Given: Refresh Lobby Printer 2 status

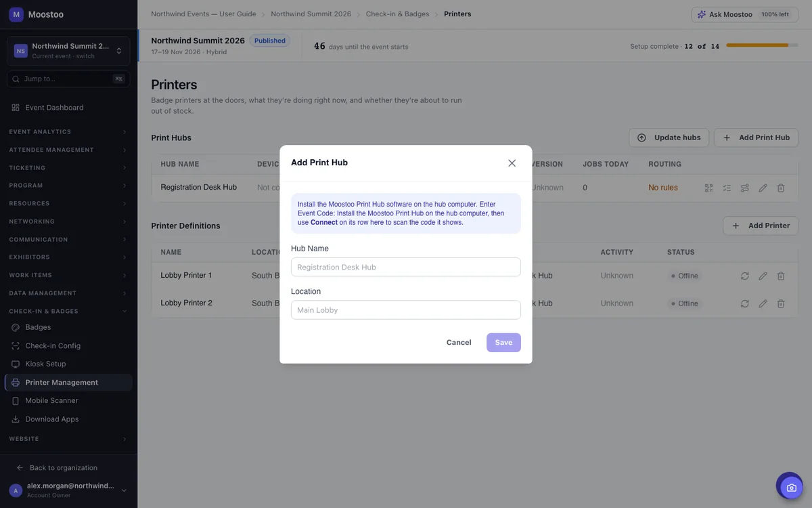Looking at the screenshot, I should (x=745, y=303).
